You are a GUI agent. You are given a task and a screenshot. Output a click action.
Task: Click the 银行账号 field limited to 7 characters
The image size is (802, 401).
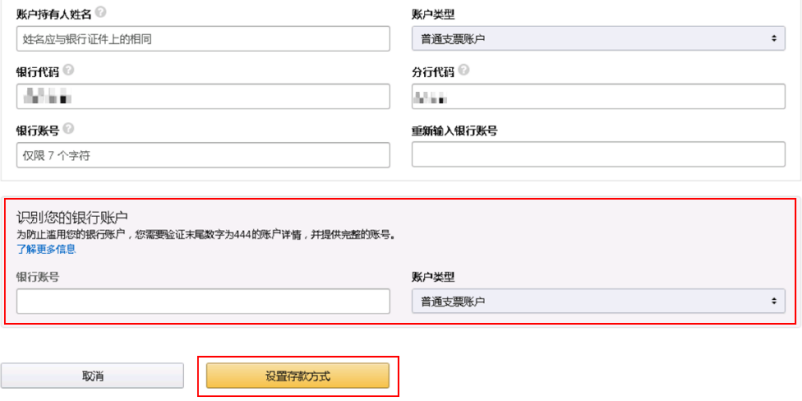point(203,155)
